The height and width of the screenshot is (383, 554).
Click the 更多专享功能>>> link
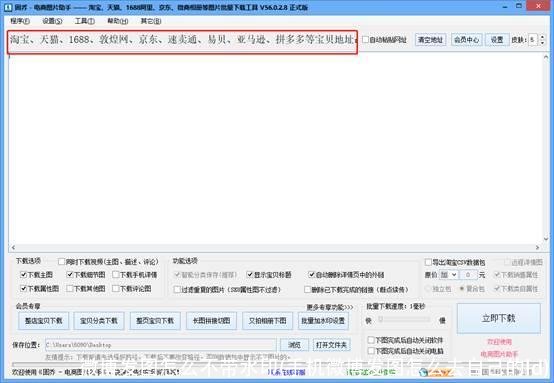click(x=330, y=307)
